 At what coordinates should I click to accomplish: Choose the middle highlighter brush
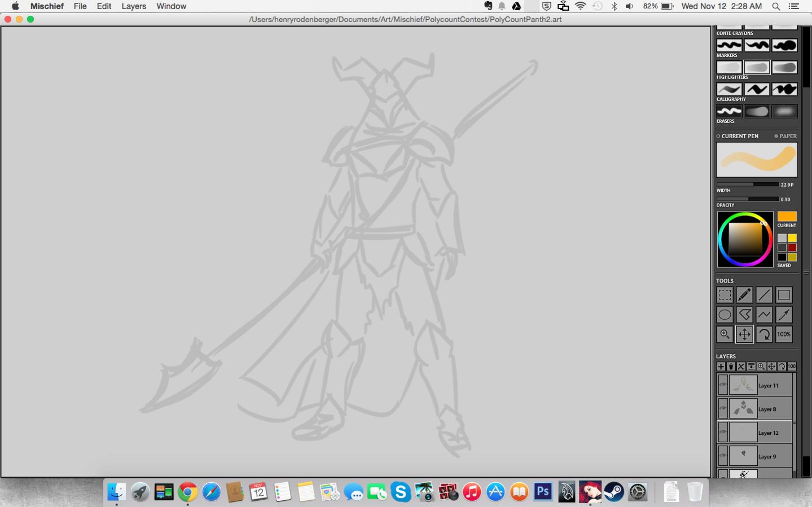pos(757,89)
